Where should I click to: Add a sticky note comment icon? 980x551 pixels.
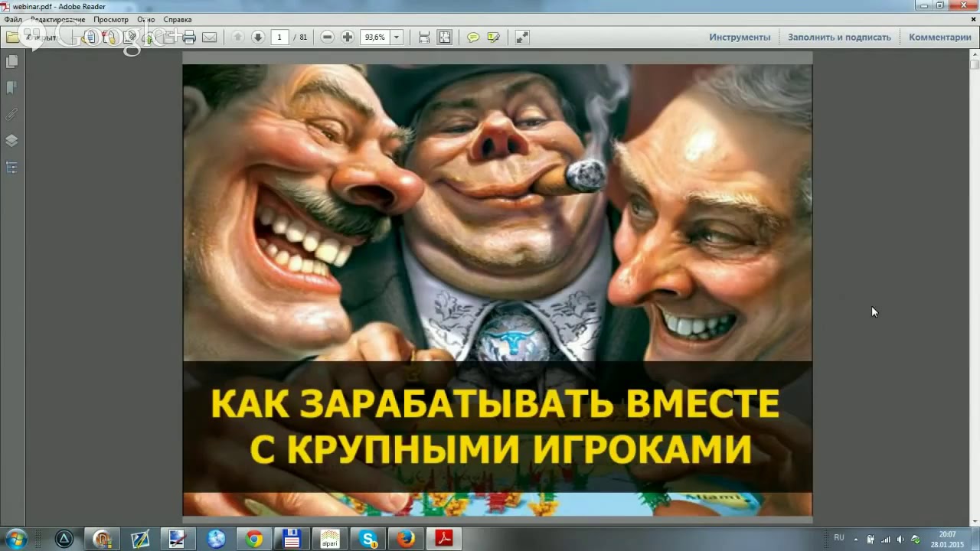473,37
